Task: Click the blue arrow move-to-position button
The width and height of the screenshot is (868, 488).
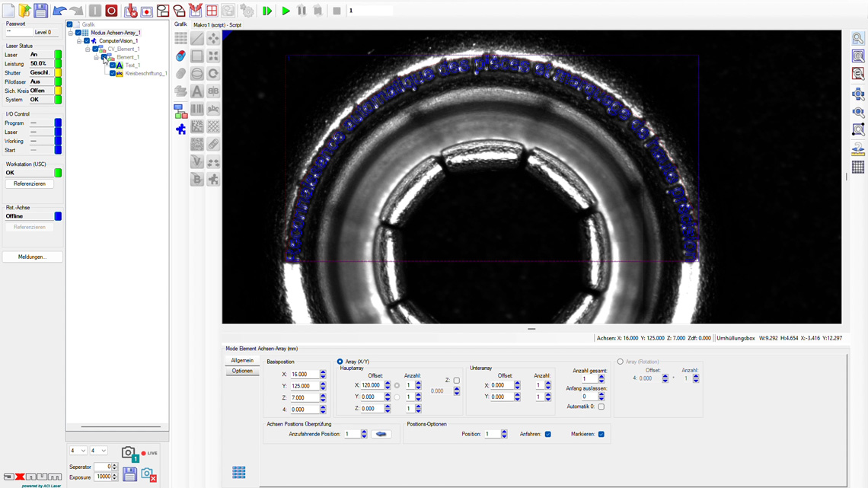Action: click(381, 435)
